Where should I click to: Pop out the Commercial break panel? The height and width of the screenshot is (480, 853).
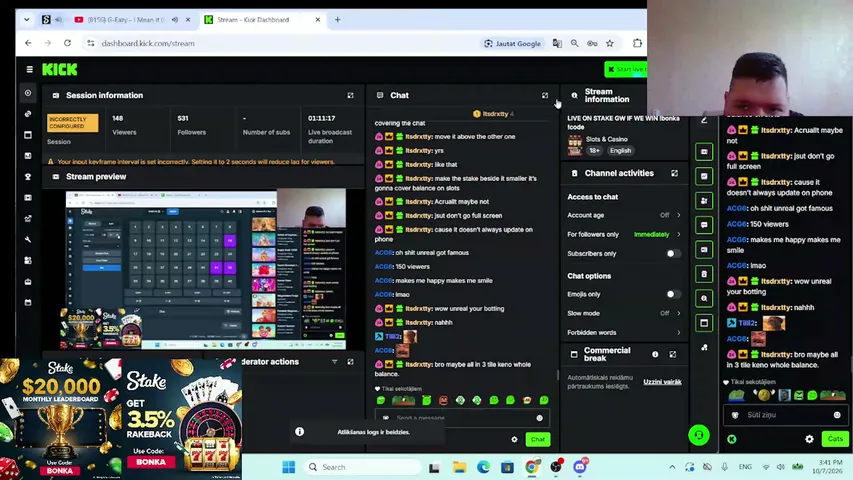click(x=673, y=354)
